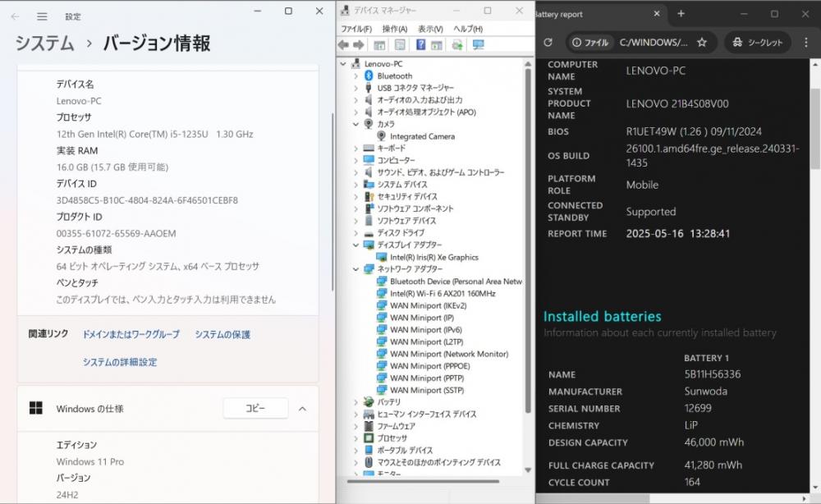Open システムの詳細設定 link

119,362
